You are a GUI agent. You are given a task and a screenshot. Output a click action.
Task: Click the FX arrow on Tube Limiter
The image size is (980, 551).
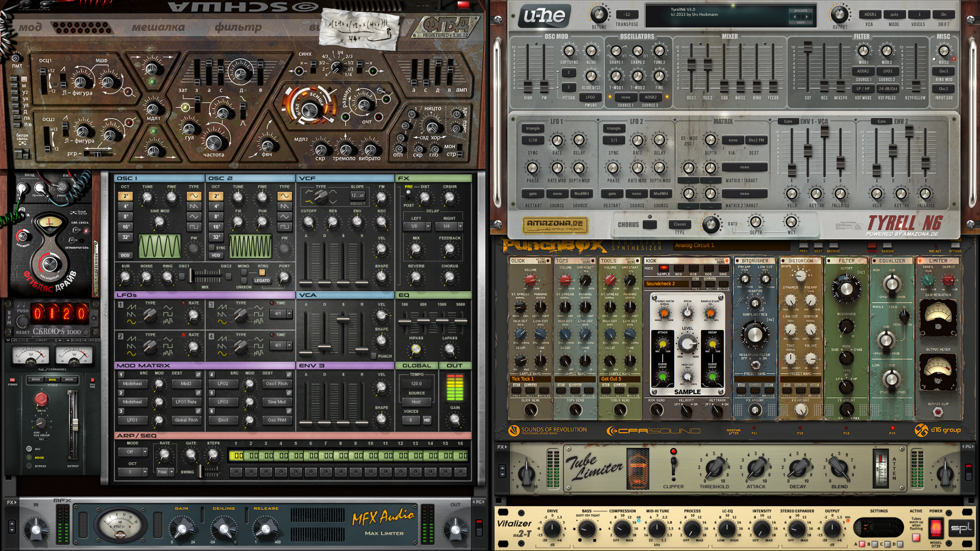point(502,447)
